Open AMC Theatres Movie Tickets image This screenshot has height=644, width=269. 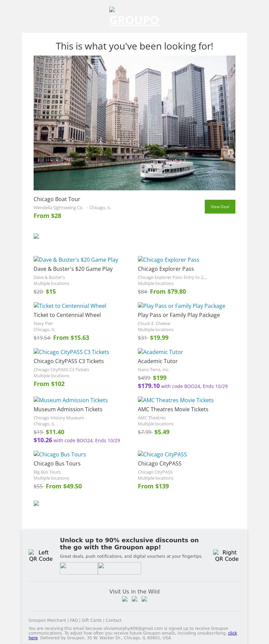pos(176,400)
